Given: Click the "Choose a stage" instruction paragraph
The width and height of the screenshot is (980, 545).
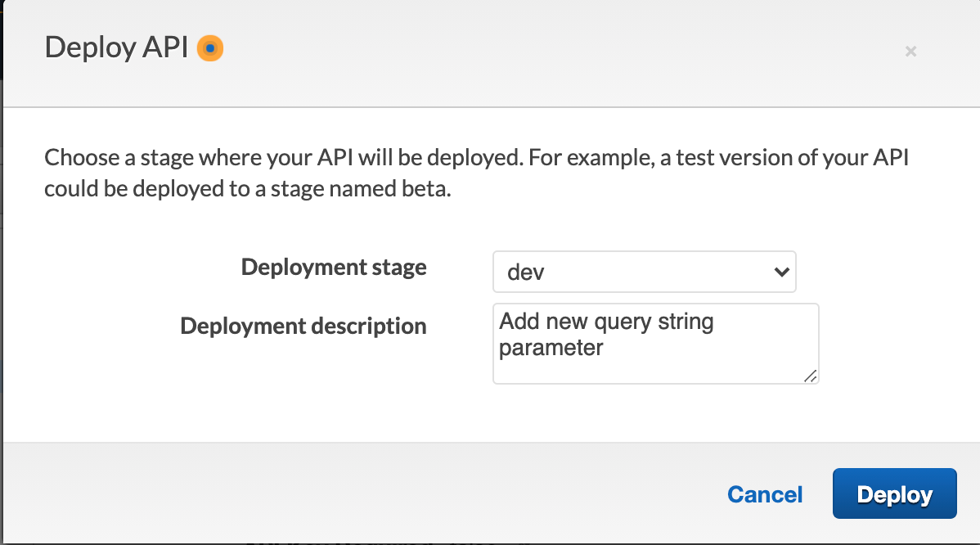Looking at the screenshot, I should pos(476,173).
